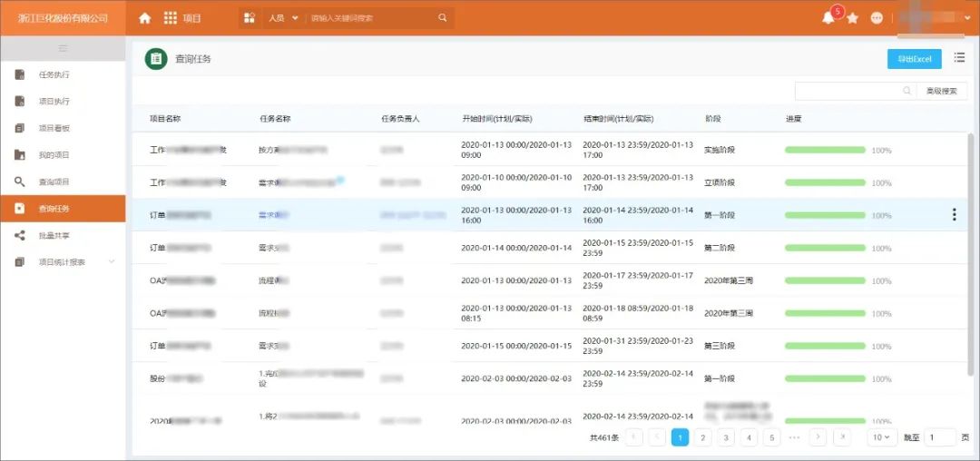980x461 pixels.
Task: Open 批量共享 in the sidebar
Action: (x=54, y=236)
